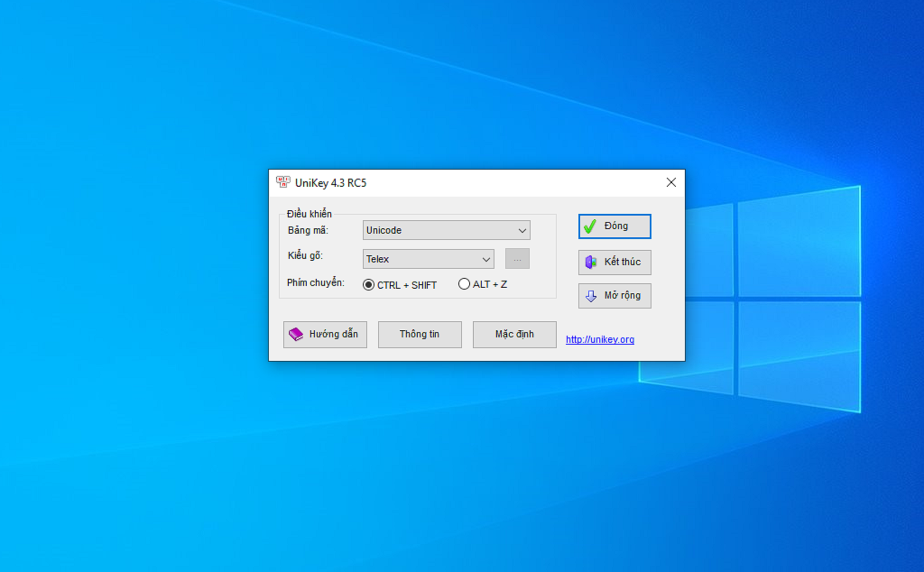Open the Bảng mã dropdown arrow

click(522, 231)
